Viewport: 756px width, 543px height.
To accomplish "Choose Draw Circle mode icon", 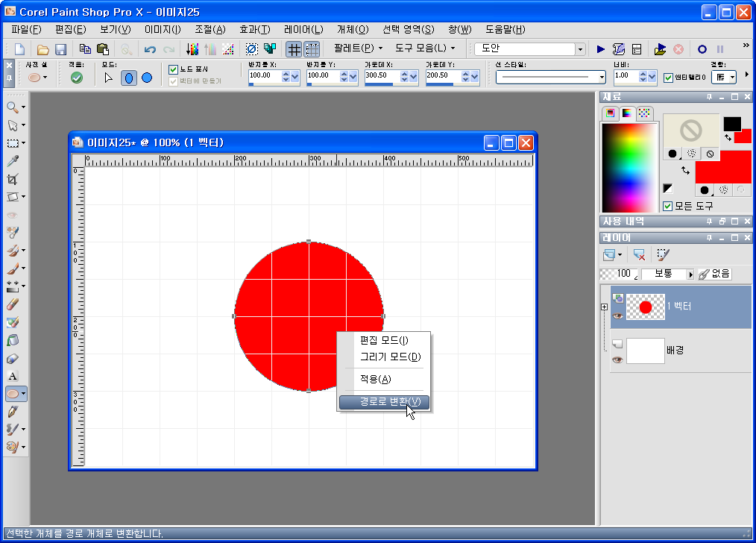I will tap(147, 78).
